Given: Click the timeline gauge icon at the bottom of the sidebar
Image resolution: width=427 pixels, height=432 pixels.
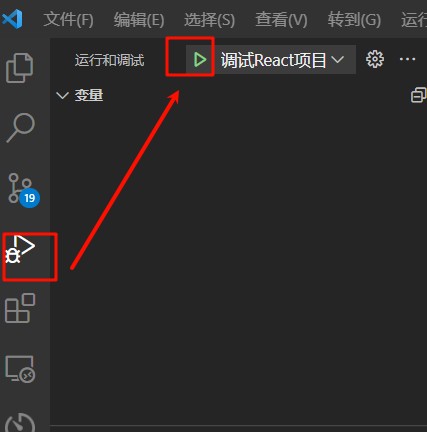Looking at the screenshot, I should [x=20, y=423].
